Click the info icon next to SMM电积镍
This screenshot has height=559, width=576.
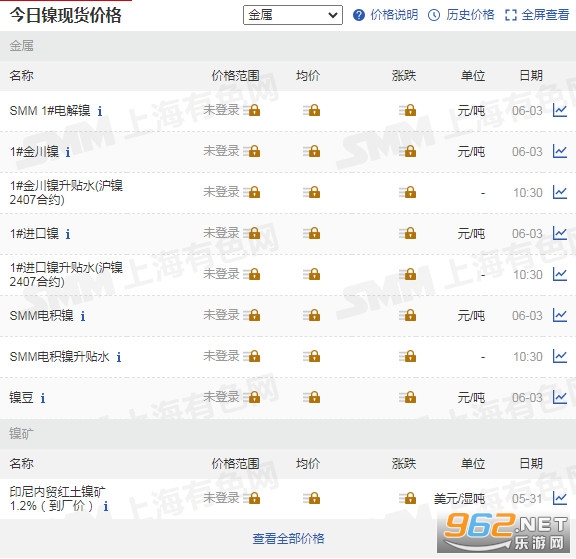pyautogui.click(x=83, y=316)
